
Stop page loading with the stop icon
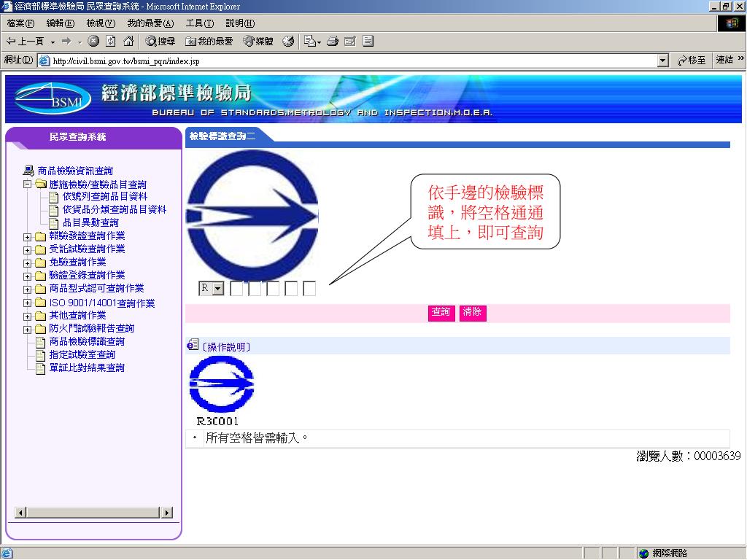93,42
